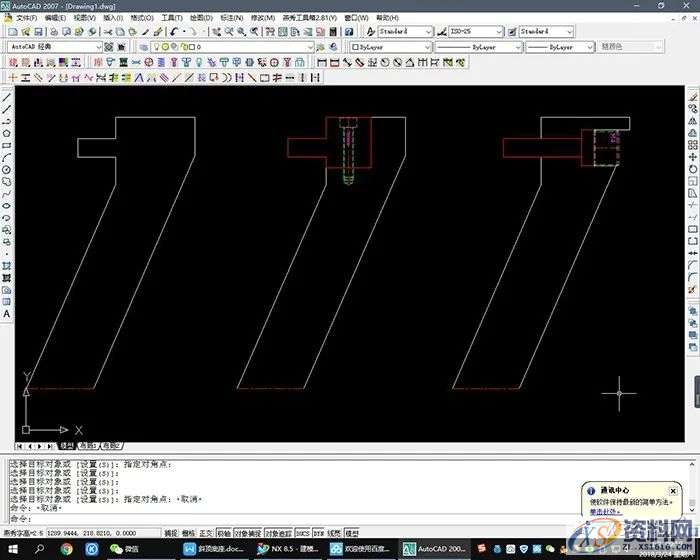The width and height of the screenshot is (700, 560).
Task: Select the Line tool in left toolbar
Action: coord(7,97)
